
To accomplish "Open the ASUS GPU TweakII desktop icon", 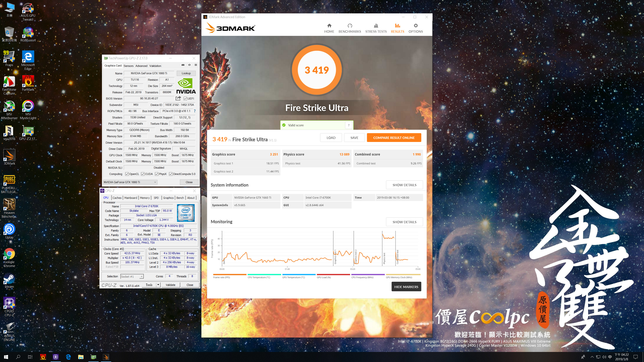I will pyautogui.click(x=28, y=12).
